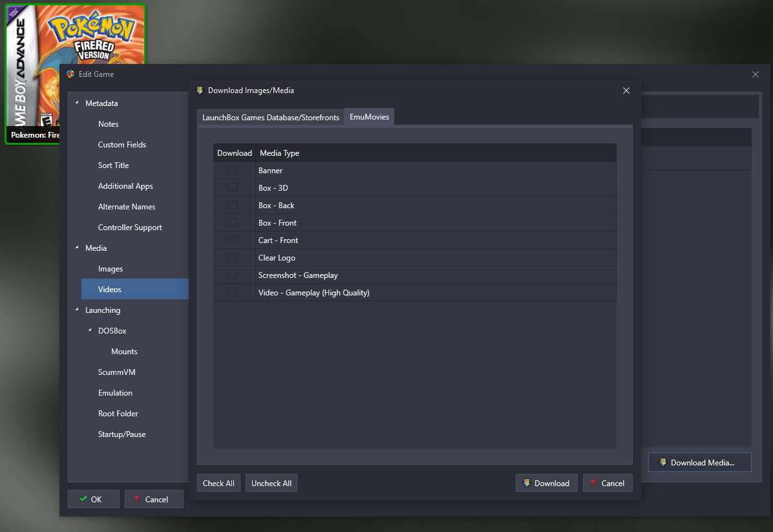Collapse the Launching tree section

[77, 310]
